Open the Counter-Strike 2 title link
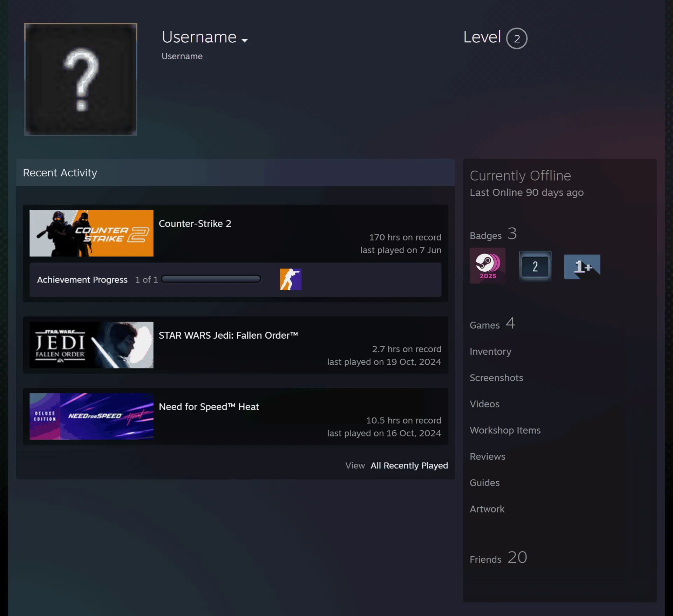673x616 pixels. click(195, 224)
